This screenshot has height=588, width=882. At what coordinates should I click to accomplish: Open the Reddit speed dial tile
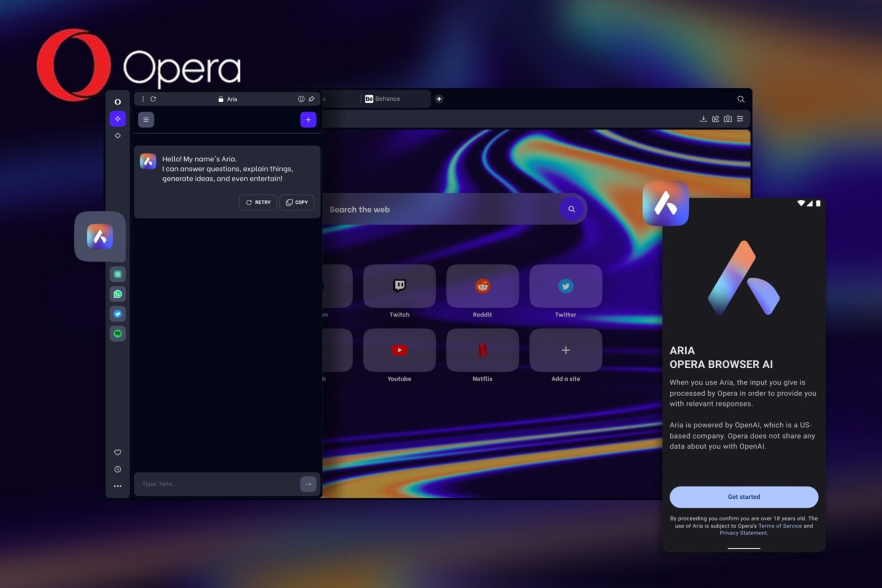click(482, 286)
